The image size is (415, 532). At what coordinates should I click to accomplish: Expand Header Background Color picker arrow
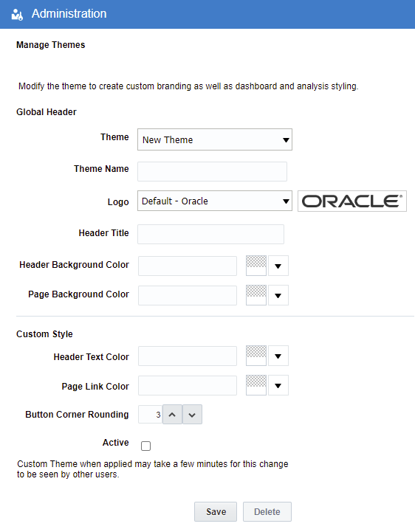click(x=278, y=266)
